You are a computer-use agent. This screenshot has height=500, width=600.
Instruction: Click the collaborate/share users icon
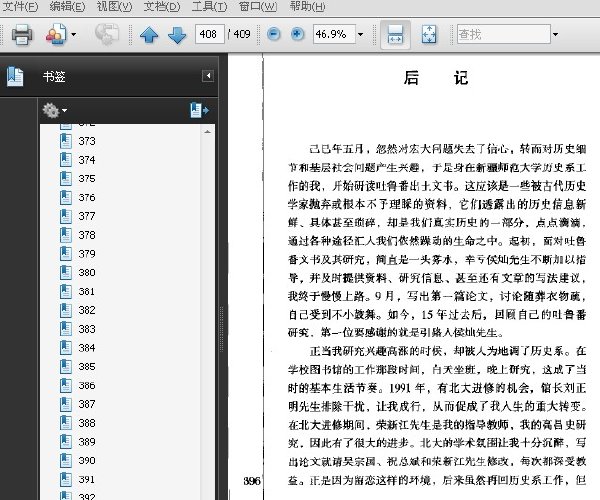pyautogui.click(x=56, y=34)
